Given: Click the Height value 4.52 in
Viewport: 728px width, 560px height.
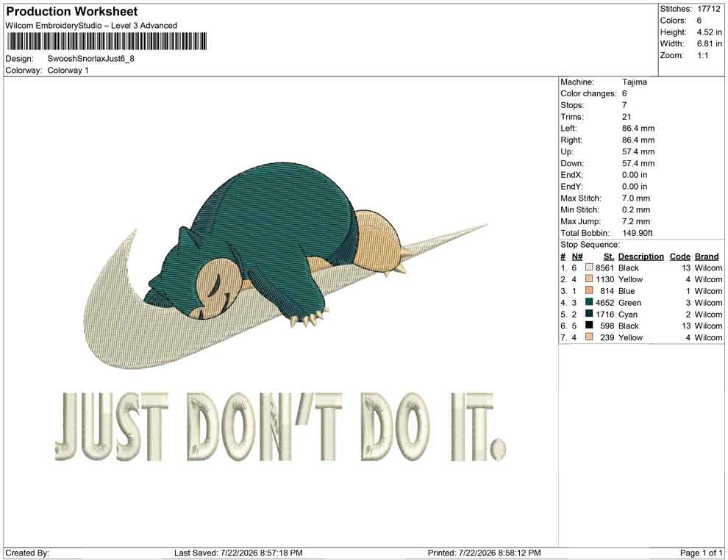Looking at the screenshot, I should (709, 32).
